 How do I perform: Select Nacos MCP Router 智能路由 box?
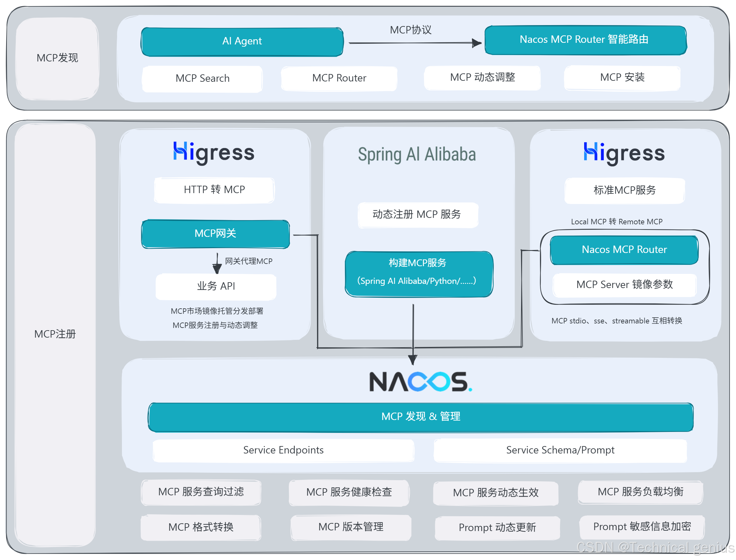pos(585,40)
